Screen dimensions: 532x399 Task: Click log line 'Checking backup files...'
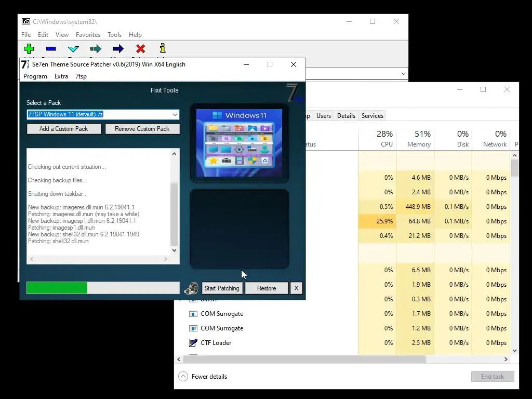(x=57, y=180)
